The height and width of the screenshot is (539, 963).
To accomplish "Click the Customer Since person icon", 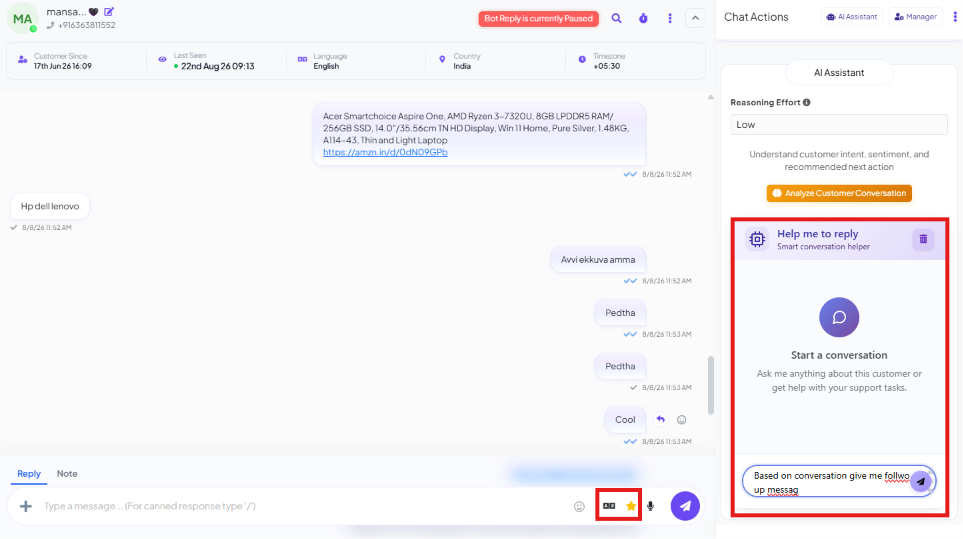I will pyautogui.click(x=23, y=60).
